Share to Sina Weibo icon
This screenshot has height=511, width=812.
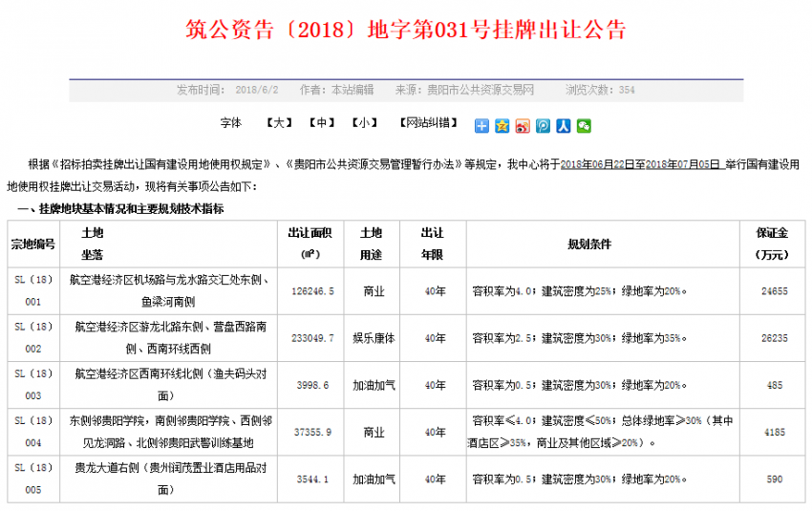coord(523,126)
